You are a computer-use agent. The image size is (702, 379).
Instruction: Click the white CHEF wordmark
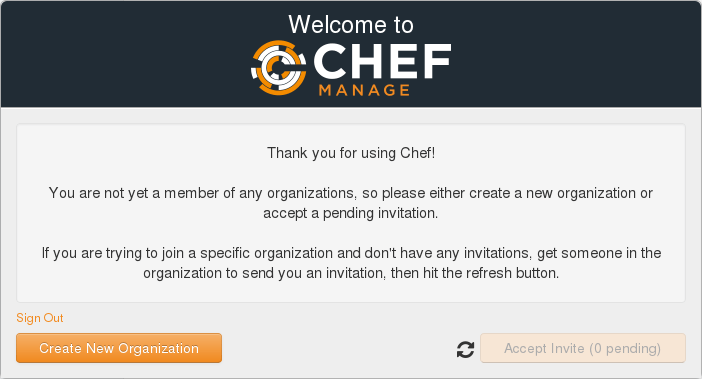tap(382, 61)
